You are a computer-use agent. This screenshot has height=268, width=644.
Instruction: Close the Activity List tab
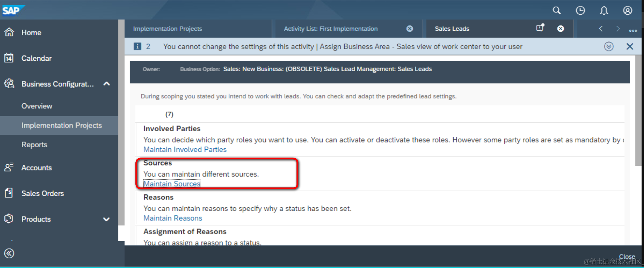[x=410, y=29]
